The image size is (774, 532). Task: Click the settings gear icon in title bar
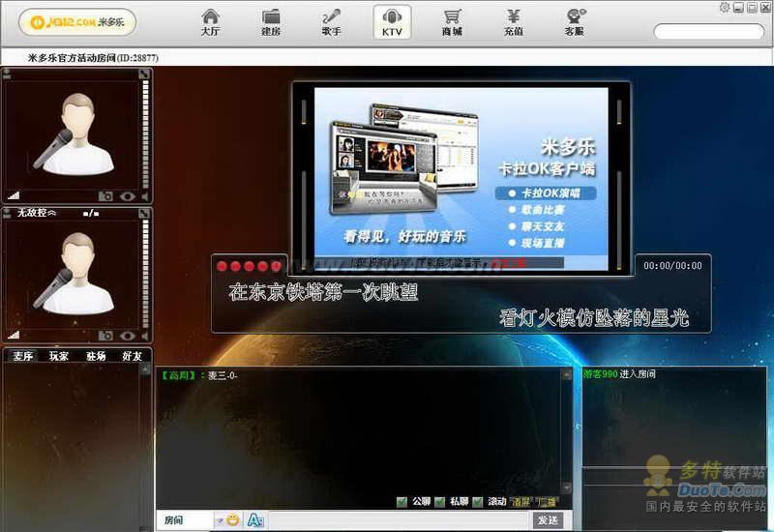725,7
